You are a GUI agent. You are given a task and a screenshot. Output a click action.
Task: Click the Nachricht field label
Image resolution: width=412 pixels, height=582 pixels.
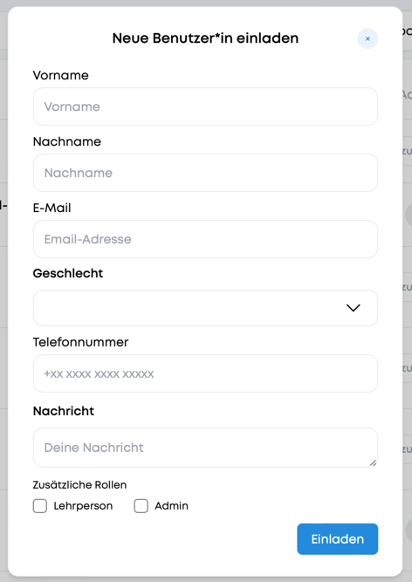(63, 411)
